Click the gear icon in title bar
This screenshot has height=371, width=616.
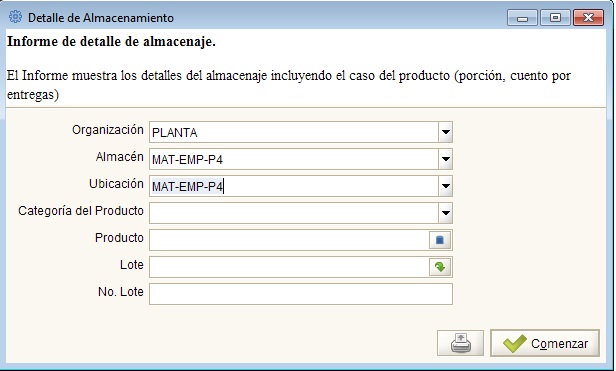click(16, 17)
